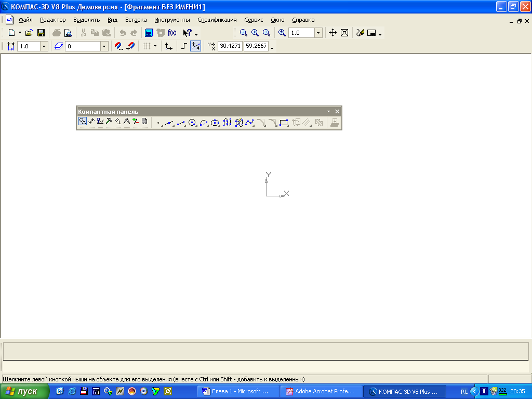Screen dimensions: 532x399
Task: Open the Вставка menu
Action: [x=136, y=20]
